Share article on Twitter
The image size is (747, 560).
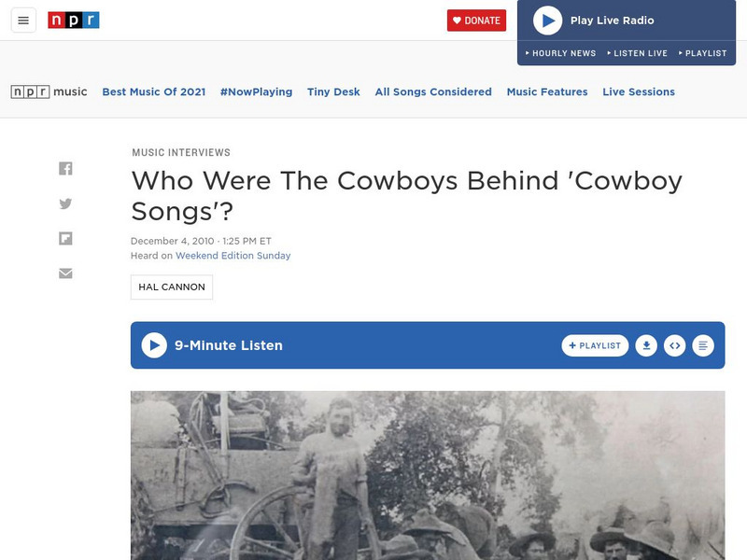click(x=65, y=203)
